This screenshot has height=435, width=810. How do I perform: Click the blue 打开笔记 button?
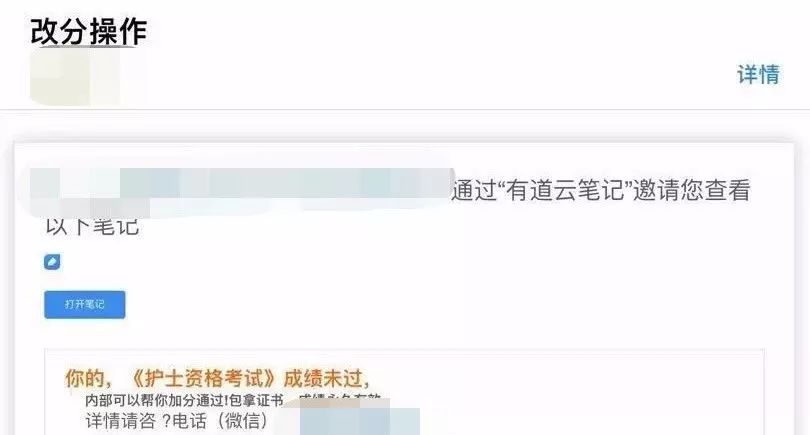[x=85, y=304]
